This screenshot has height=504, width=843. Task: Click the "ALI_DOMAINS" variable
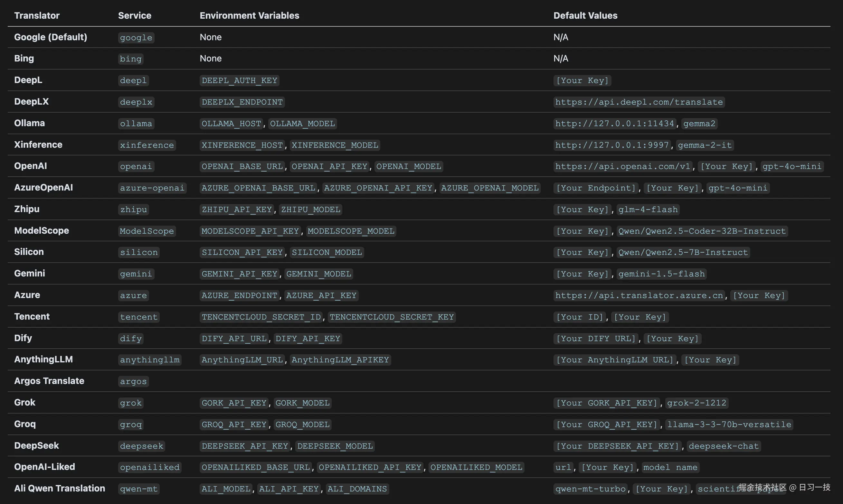(357, 490)
